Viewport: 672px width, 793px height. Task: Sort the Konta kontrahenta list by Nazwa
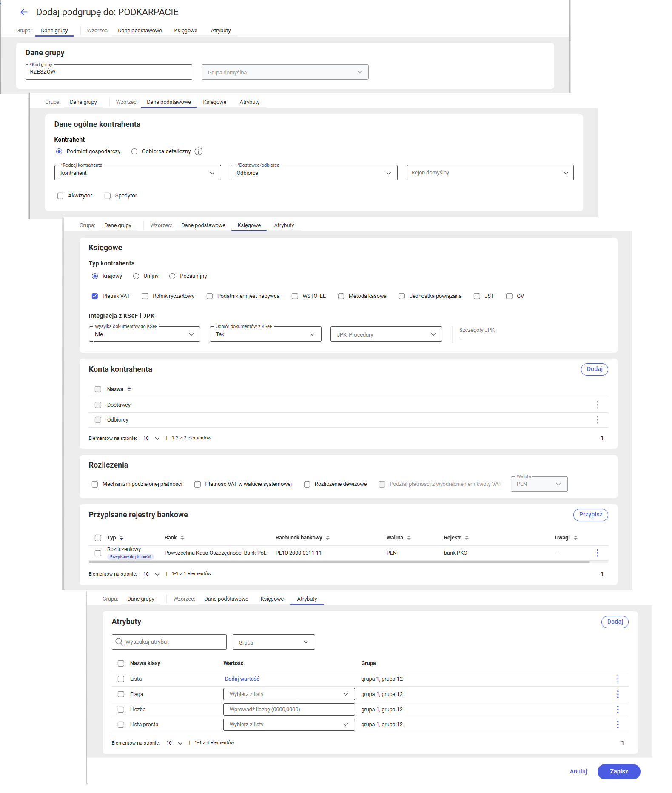tap(129, 389)
